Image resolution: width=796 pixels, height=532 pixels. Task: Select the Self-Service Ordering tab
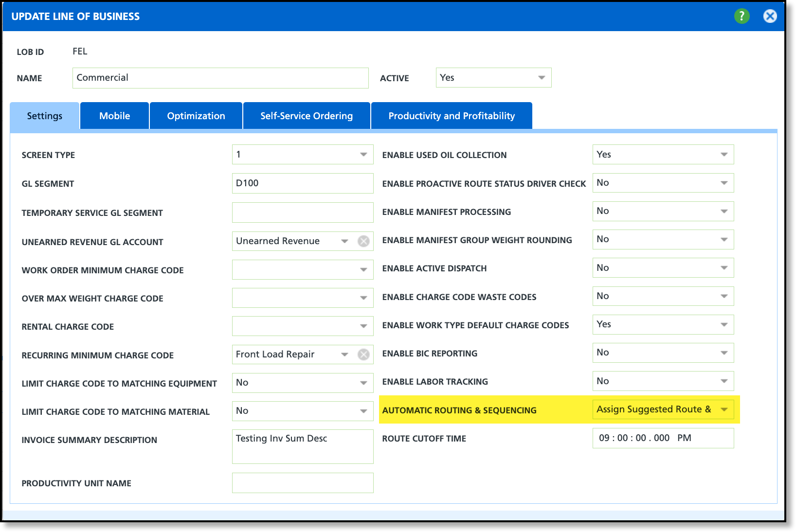click(307, 116)
